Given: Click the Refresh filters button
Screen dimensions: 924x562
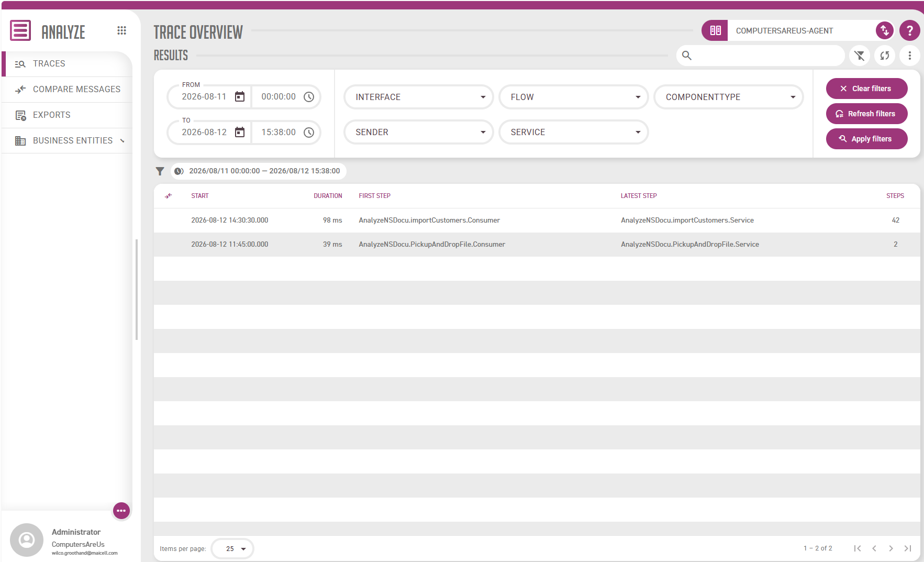Looking at the screenshot, I should pyautogui.click(x=867, y=114).
